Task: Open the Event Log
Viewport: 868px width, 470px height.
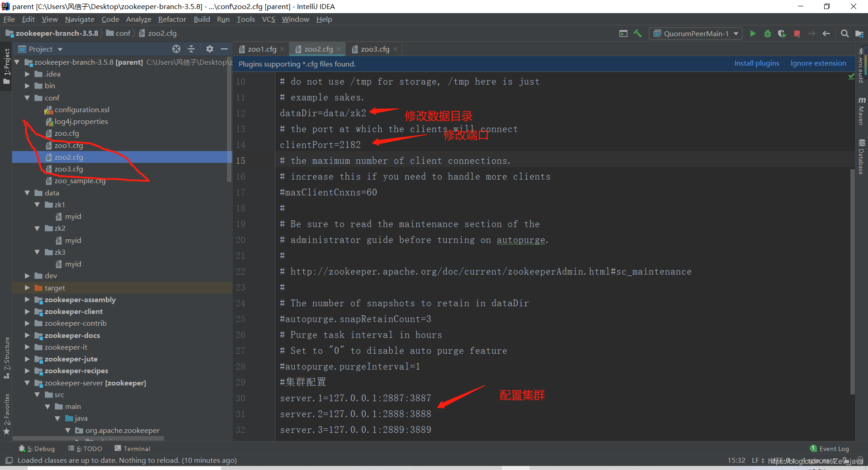Action: tap(830, 448)
